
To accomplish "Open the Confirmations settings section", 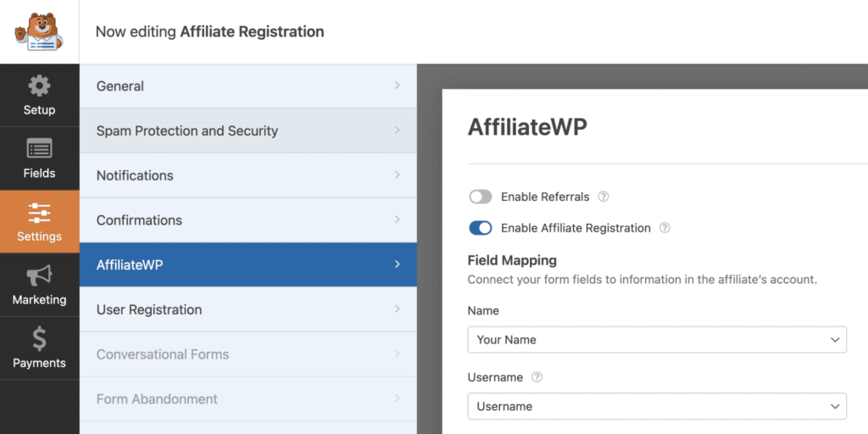I will [x=248, y=220].
